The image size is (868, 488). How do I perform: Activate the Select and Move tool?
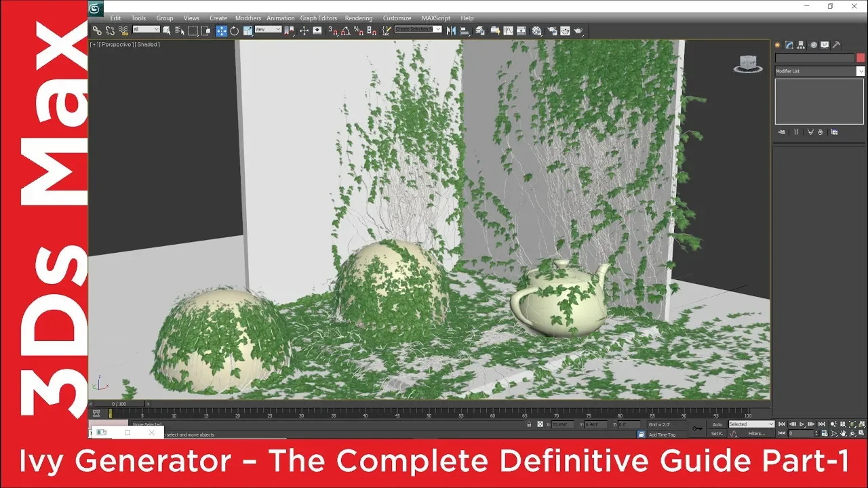click(x=222, y=30)
